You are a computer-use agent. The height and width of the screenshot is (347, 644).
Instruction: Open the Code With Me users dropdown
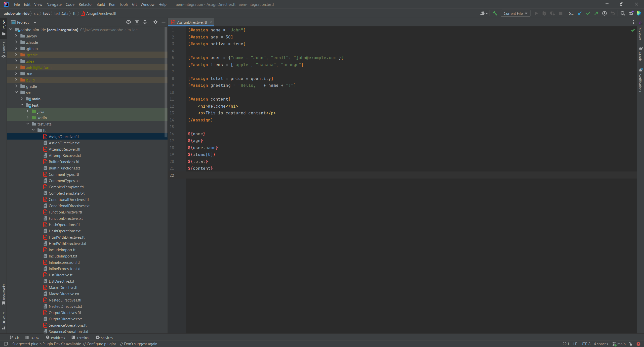click(x=484, y=13)
